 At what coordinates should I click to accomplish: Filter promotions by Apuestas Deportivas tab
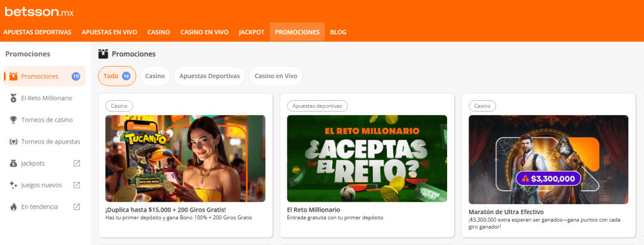click(209, 76)
